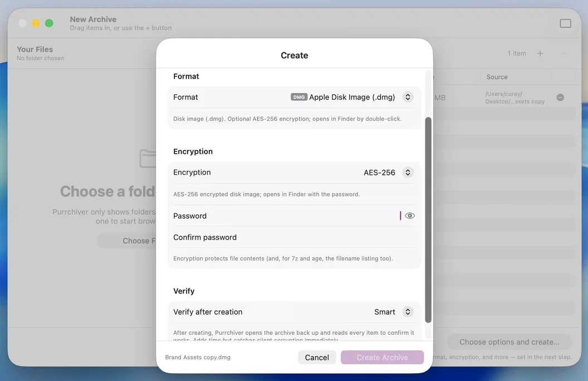Click the Cancel button
Viewport: 588px width, 381px height.
317,358
